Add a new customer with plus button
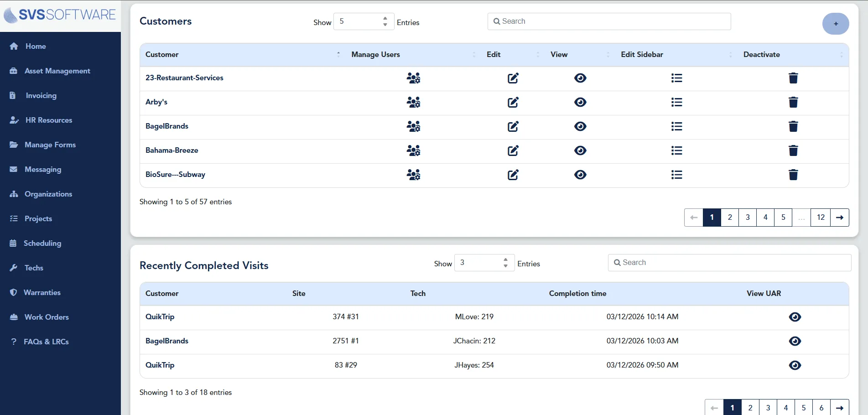This screenshot has width=868, height=415. click(x=836, y=24)
